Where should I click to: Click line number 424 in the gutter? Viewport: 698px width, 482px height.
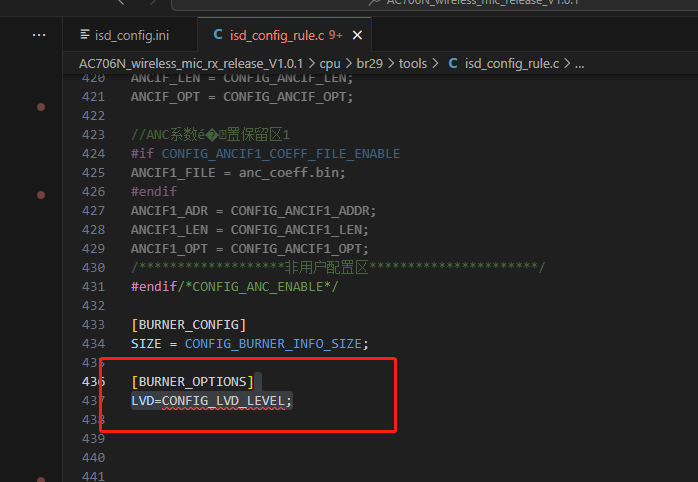point(93,154)
